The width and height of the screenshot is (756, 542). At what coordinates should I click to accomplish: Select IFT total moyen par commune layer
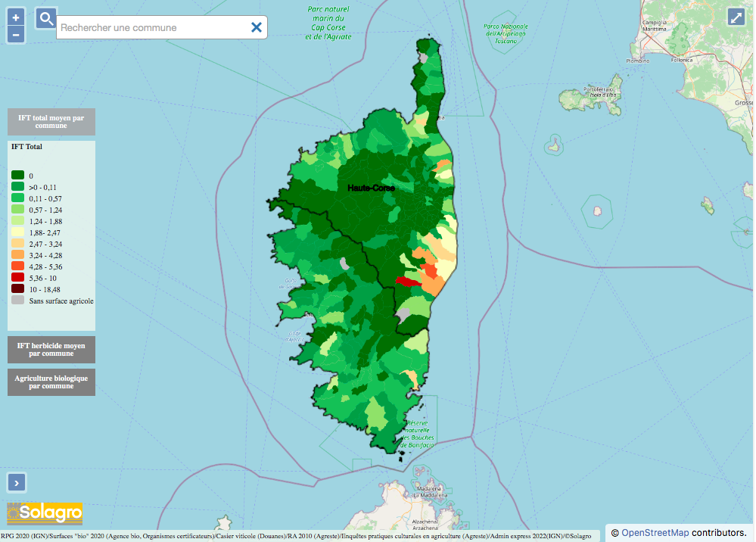pyautogui.click(x=51, y=121)
